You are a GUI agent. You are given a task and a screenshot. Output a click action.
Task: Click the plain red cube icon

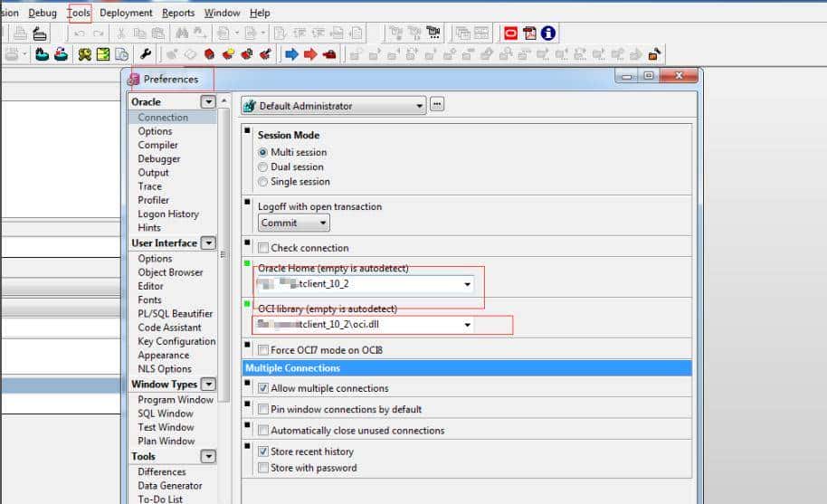pos(209,54)
